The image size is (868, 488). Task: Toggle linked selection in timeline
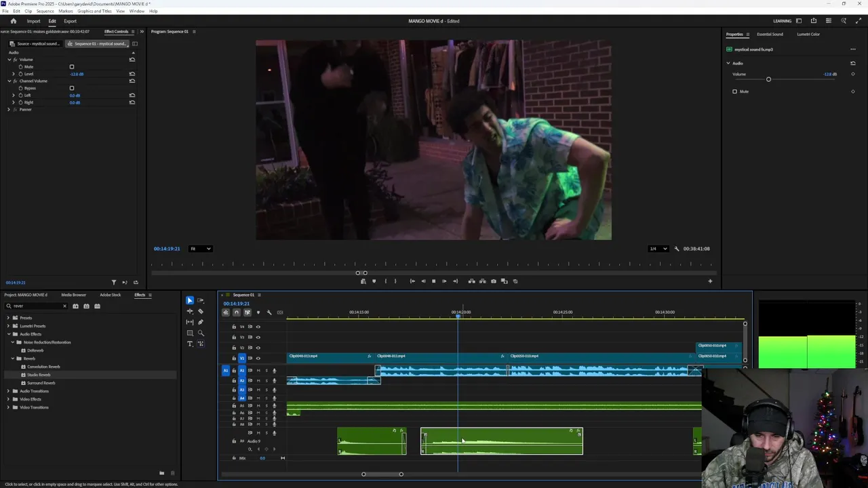[248, 312]
